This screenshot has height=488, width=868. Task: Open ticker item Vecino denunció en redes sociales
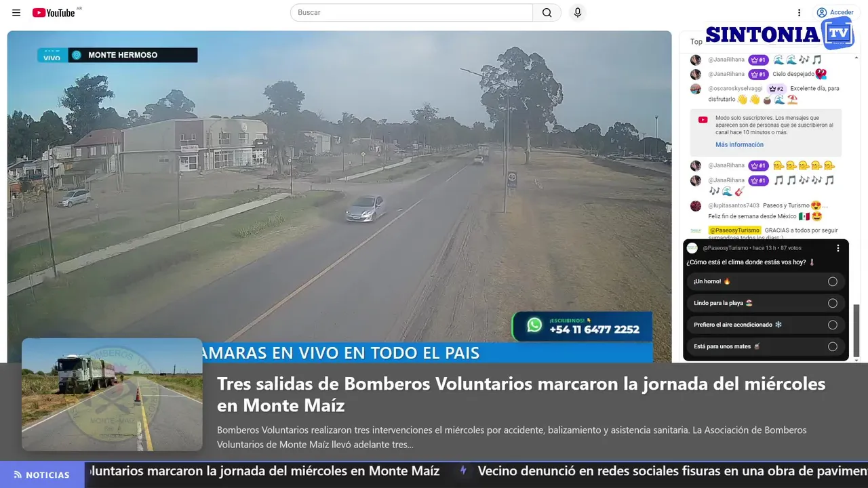(x=673, y=471)
